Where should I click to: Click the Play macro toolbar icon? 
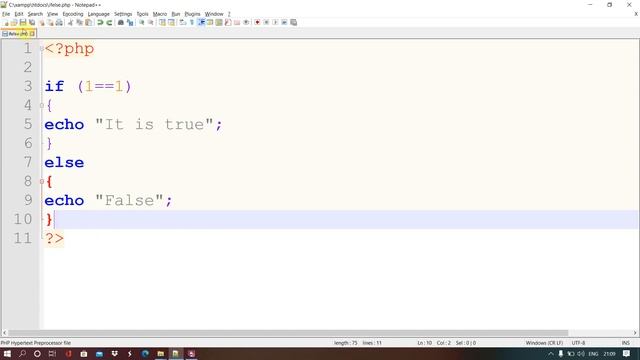(275, 22)
